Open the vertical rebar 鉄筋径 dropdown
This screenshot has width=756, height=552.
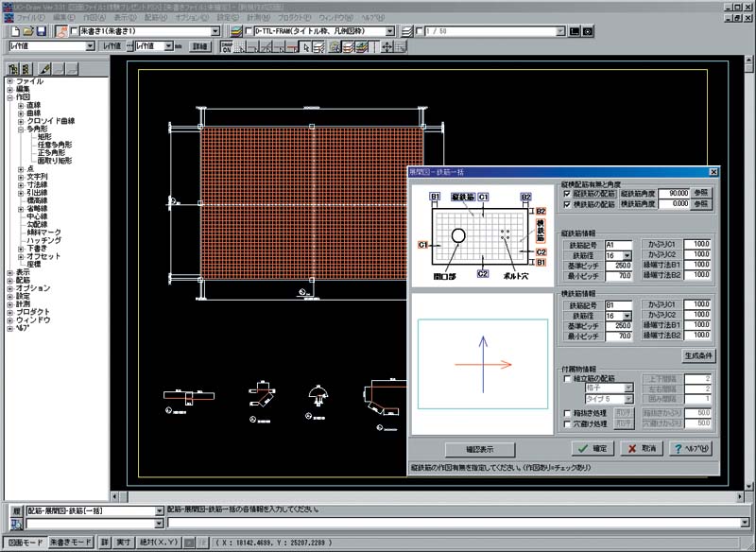pos(627,255)
